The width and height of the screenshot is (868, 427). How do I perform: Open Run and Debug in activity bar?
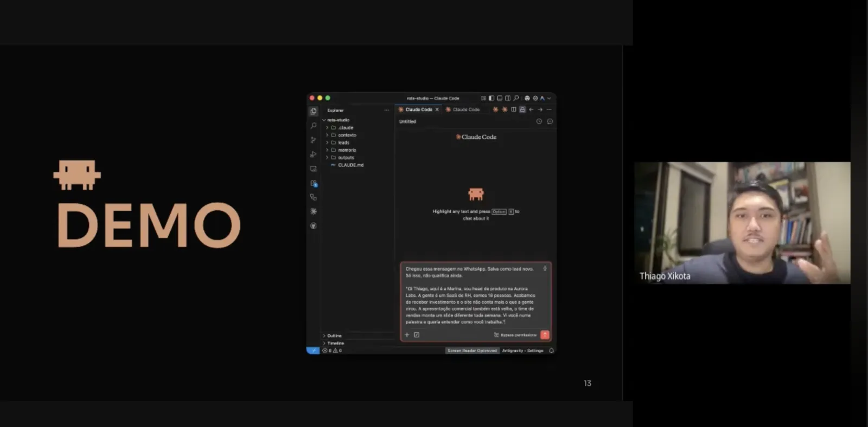tap(313, 154)
